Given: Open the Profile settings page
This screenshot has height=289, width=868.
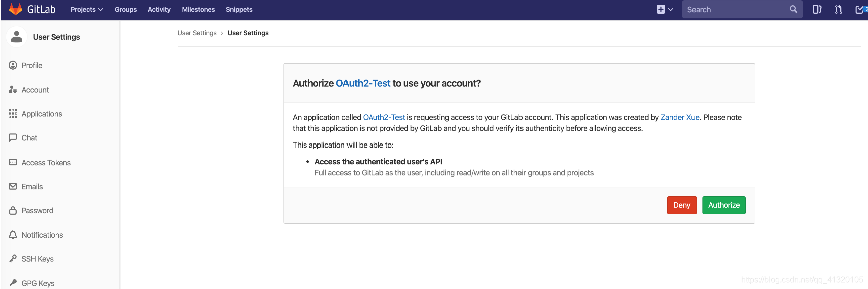Looking at the screenshot, I should pyautogui.click(x=32, y=65).
